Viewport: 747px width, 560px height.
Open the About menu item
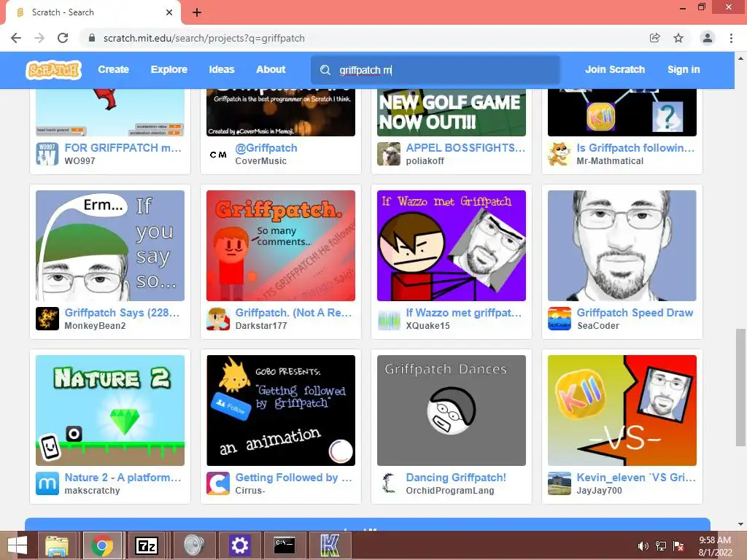(x=271, y=69)
